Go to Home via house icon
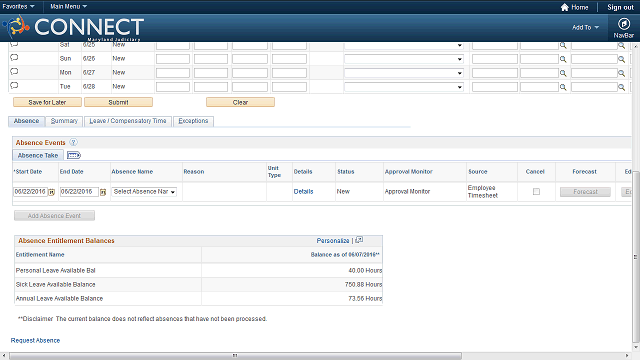640x360 pixels. [564, 7]
